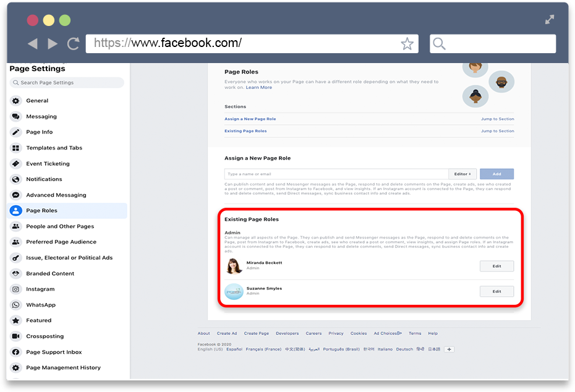
Task: Click the Page Info pencil icon
Action: point(16,132)
